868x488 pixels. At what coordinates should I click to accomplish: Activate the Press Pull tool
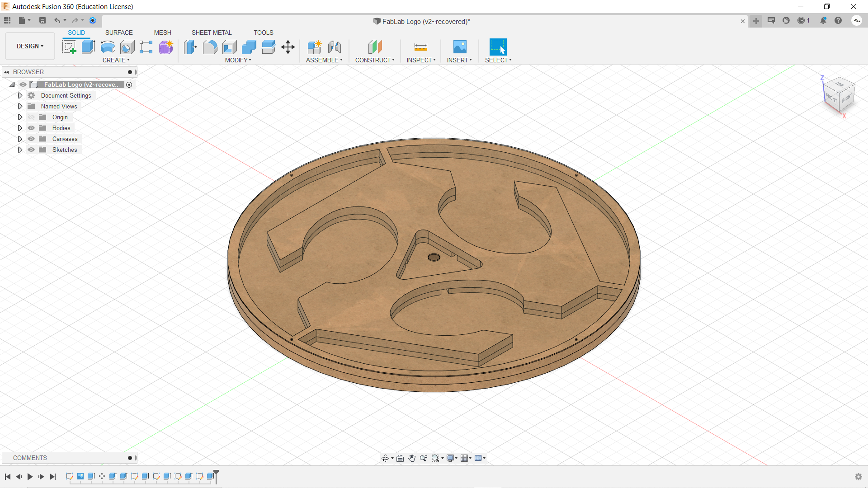coord(190,47)
